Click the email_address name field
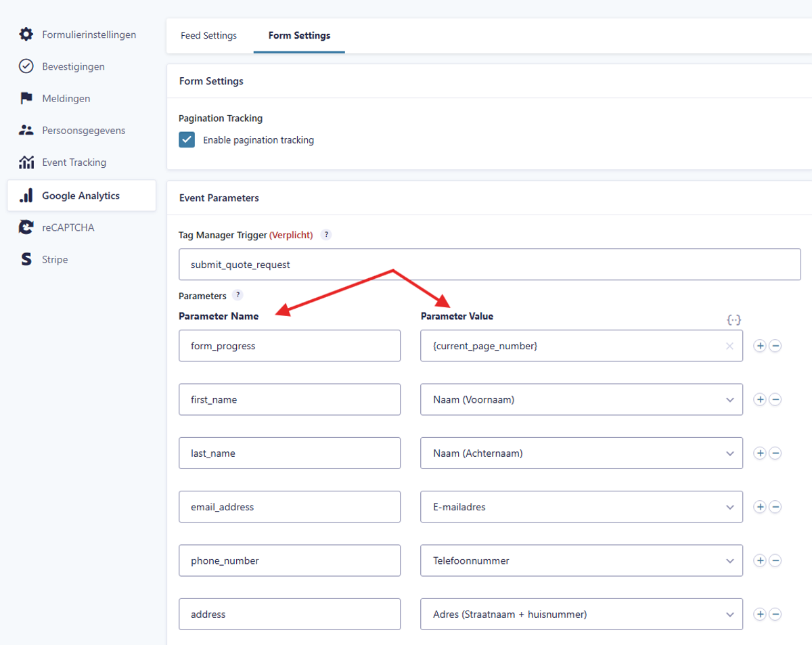This screenshot has height=645, width=812. (x=290, y=507)
